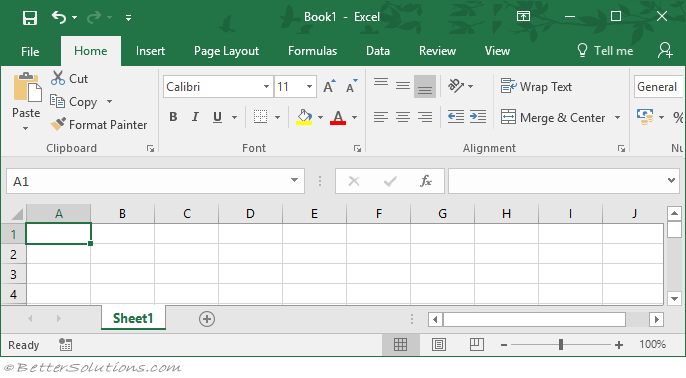Switch to the View tab

(497, 51)
